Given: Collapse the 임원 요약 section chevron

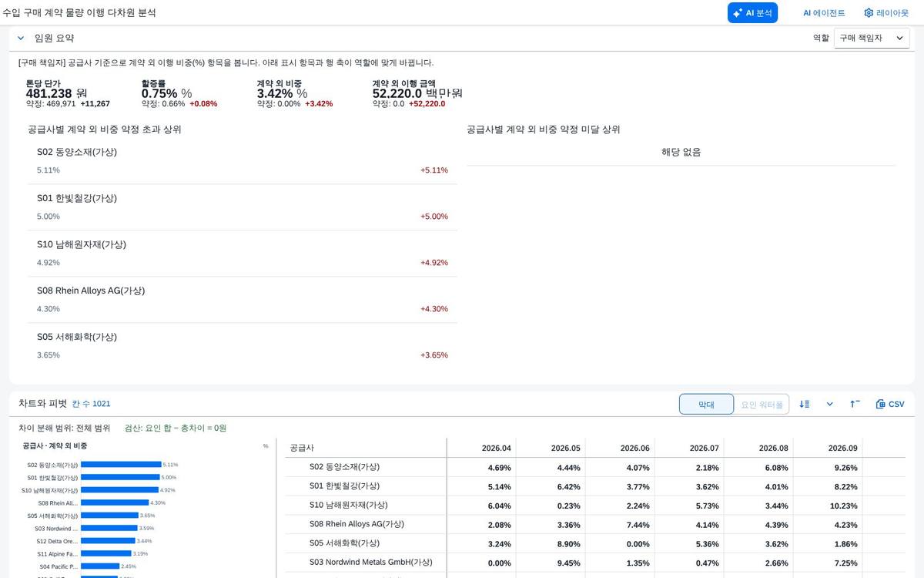Looking at the screenshot, I should pos(21,38).
